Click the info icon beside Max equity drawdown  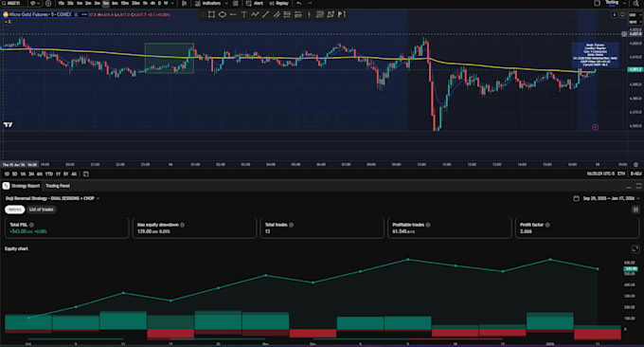183,225
